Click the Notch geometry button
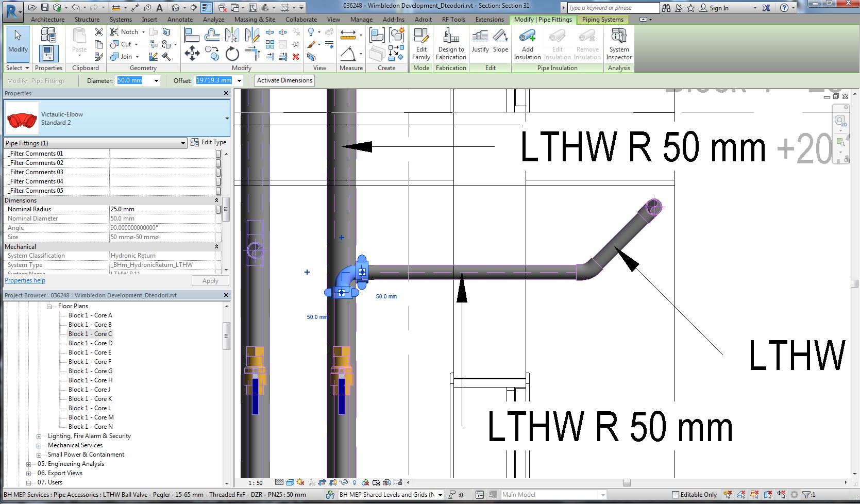Screen dimensions: 860x504 tap(126, 32)
